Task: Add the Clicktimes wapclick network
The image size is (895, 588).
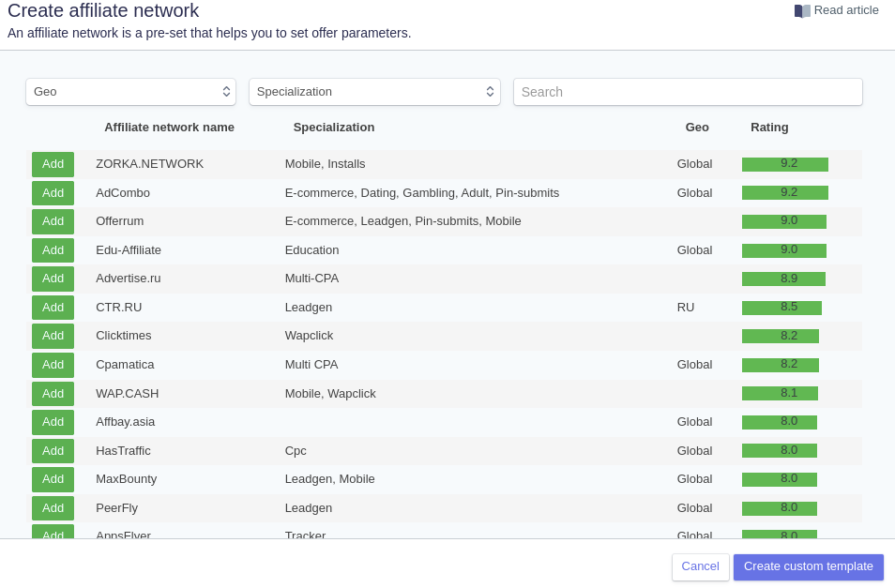Action: [x=53, y=336]
